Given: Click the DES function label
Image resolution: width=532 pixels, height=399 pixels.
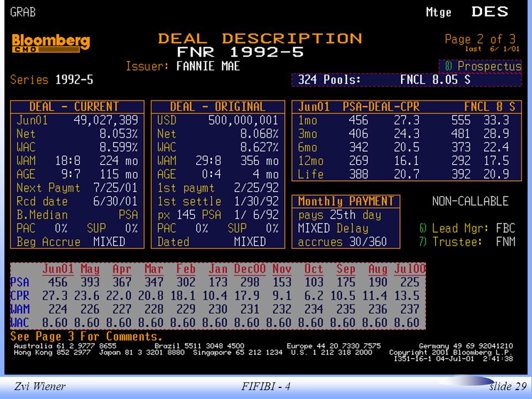Looking at the screenshot, I should pyautogui.click(x=490, y=12).
